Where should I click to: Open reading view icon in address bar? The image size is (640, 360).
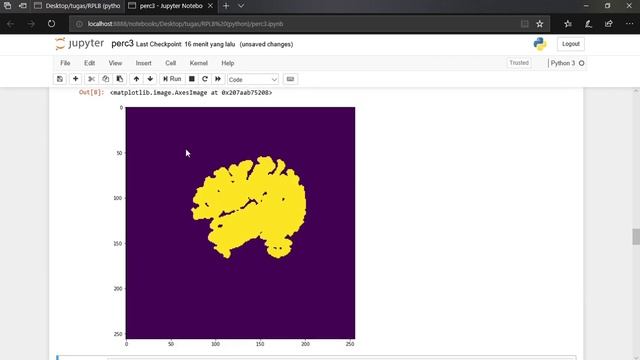pyautogui.click(x=524, y=24)
